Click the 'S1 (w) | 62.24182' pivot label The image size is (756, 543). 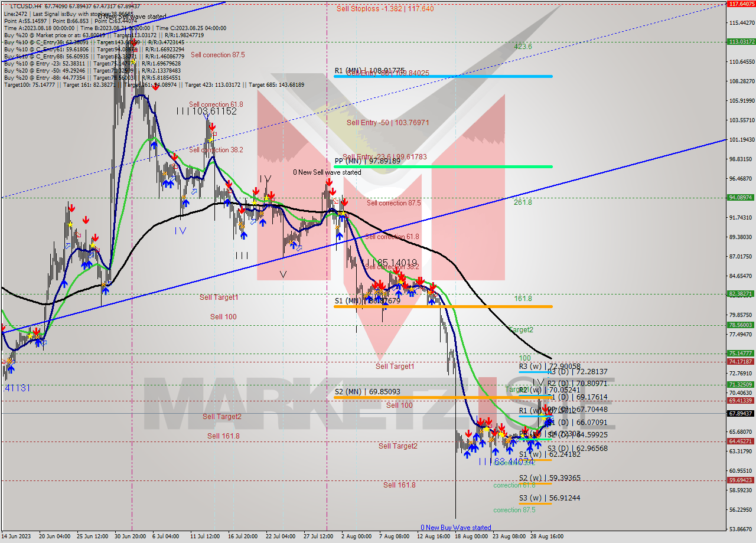point(549,454)
